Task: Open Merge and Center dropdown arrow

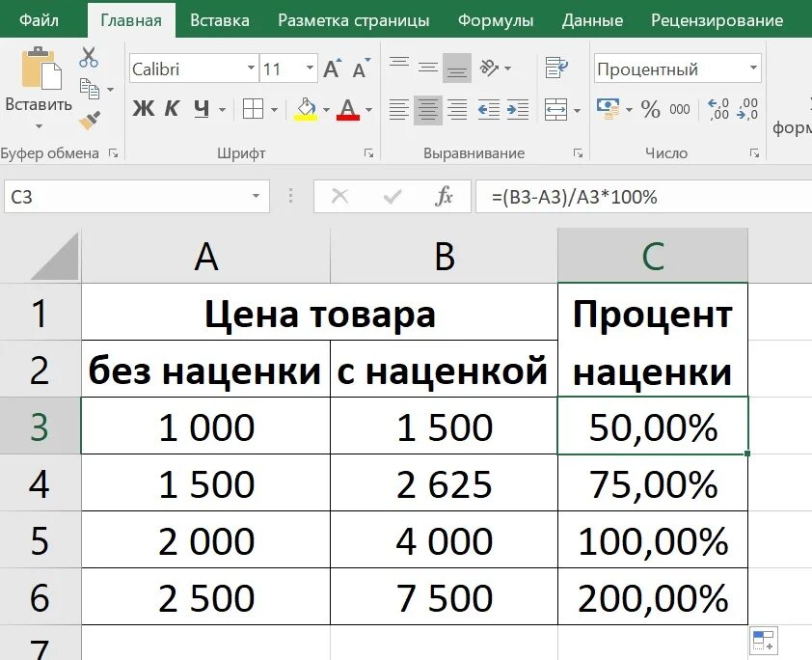Action: [577, 110]
